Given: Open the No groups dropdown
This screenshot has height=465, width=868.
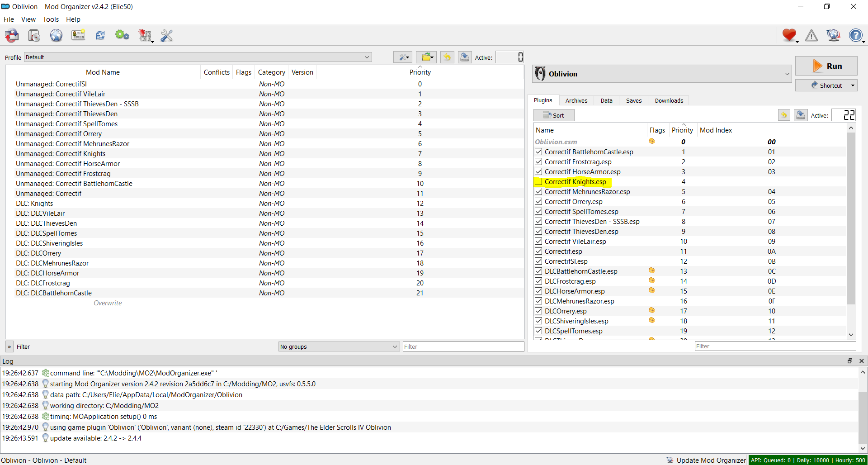Looking at the screenshot, I should tap(339, 346).
